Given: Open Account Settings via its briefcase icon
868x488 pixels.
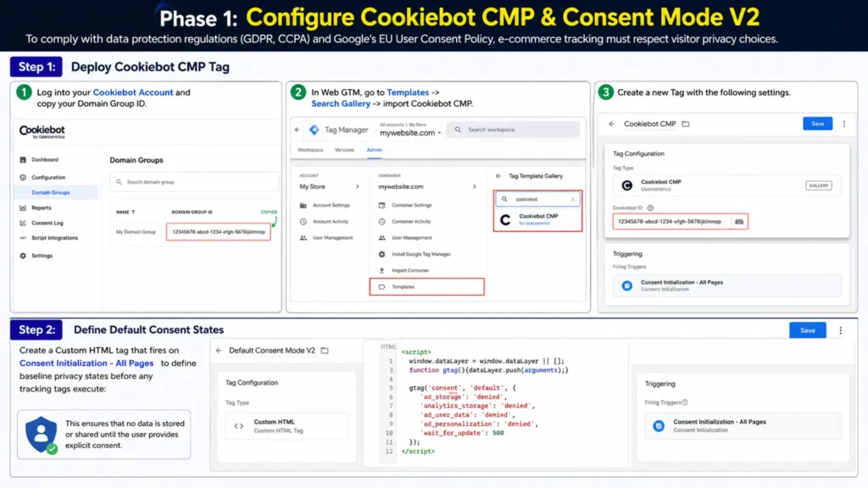Looking at the screenshot, I should [x=303, y=205].
